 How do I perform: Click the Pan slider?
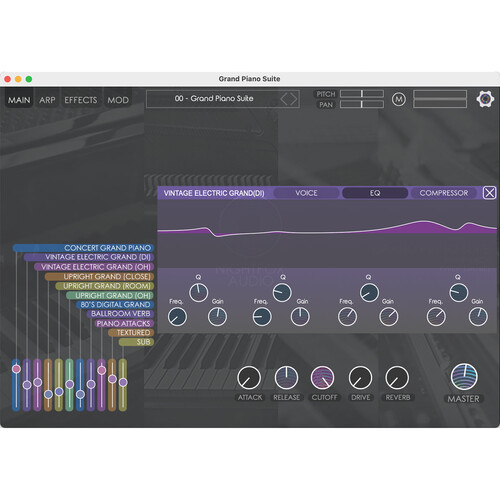tap(362, 104)
